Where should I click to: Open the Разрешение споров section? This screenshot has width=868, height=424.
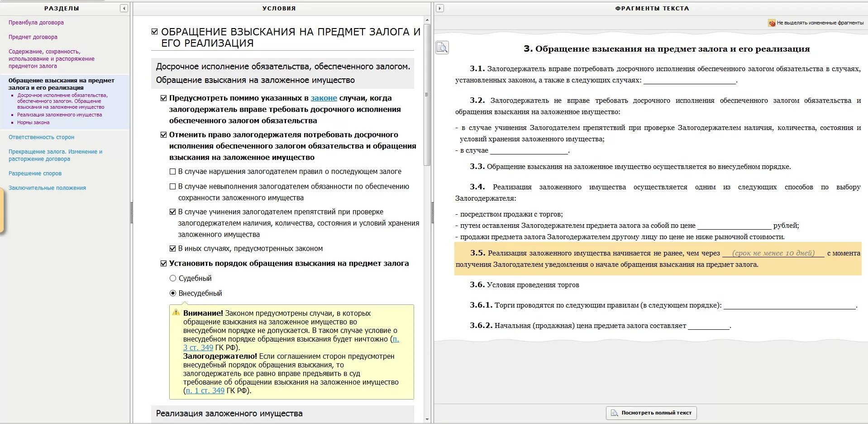point(35,173)
